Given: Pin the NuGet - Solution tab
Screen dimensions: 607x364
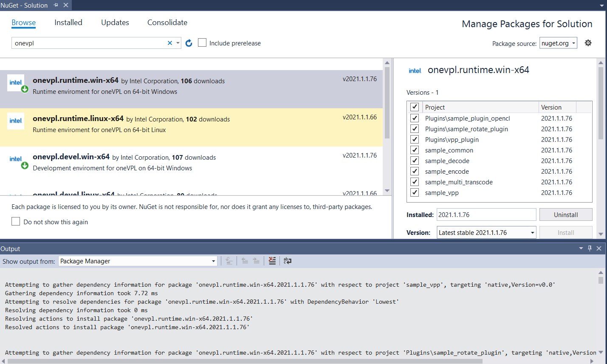Looking at the screenshot, I should (x=56, y=5).
